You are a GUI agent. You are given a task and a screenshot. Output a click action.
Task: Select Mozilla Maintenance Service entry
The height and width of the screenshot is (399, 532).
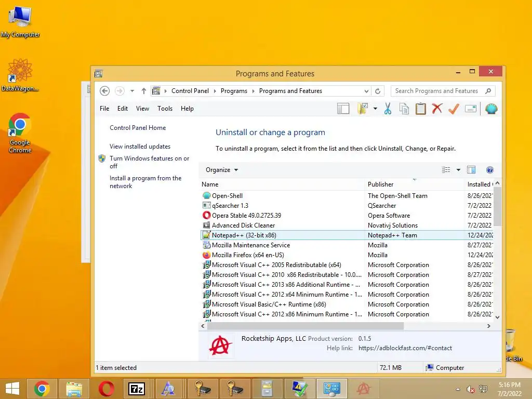347,245
